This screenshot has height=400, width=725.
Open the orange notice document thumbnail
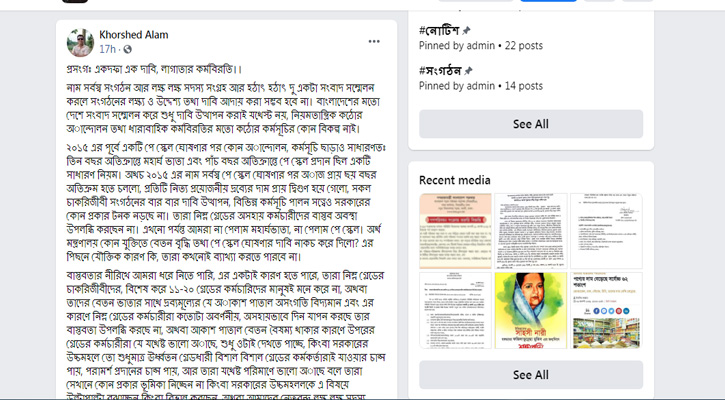click(455, 231)
